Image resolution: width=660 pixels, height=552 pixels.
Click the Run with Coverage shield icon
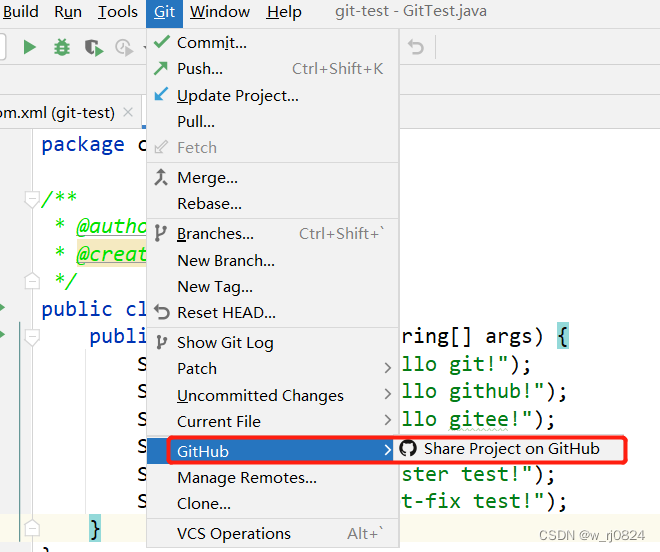(x=94, y=48)
